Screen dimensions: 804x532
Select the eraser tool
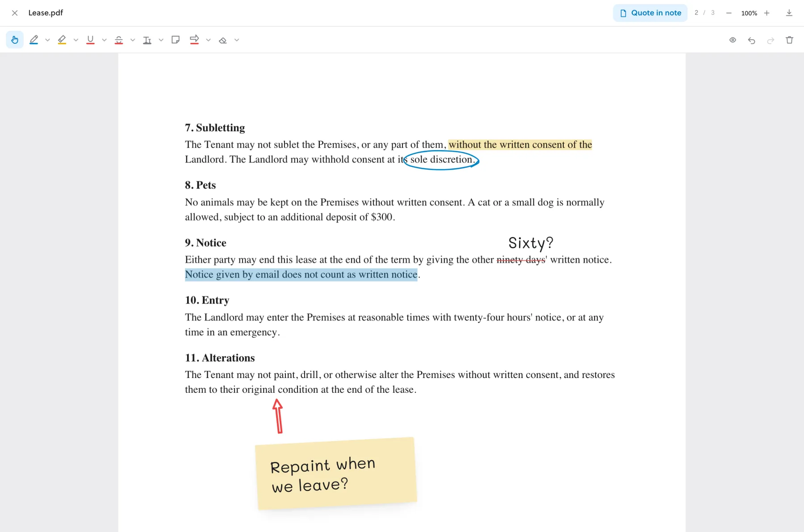tap(223, 40)
